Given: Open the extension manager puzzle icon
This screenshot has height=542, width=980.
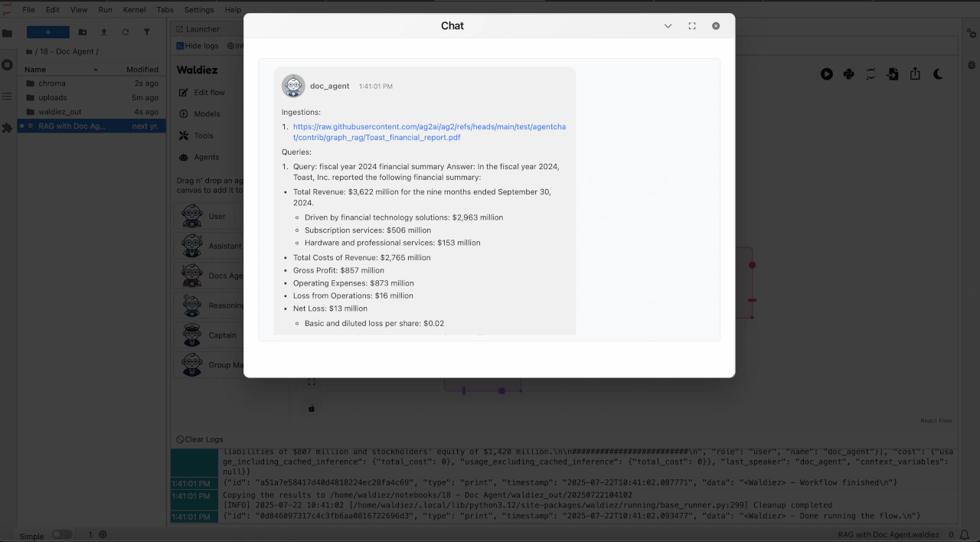Looking at the screenshot, I should pos(8,128).
